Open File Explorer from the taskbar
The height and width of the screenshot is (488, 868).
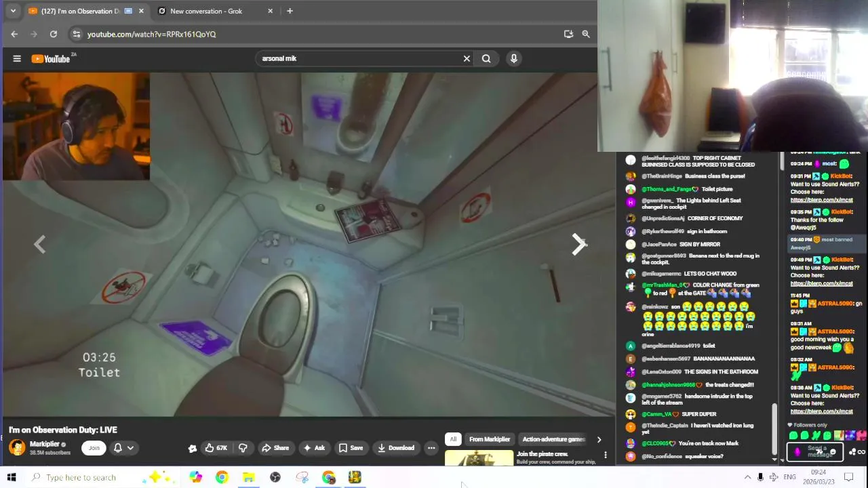pyautogui.click(x=248, y=477)
